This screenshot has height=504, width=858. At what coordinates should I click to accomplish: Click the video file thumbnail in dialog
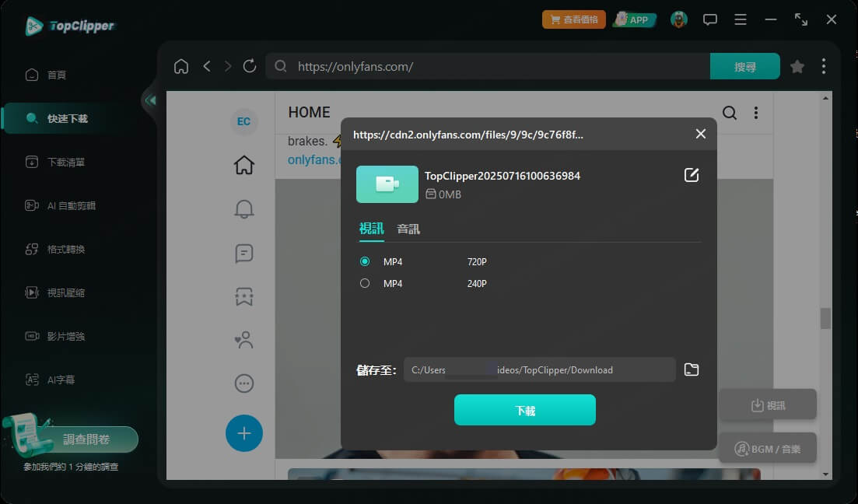[x=387, y=184]
